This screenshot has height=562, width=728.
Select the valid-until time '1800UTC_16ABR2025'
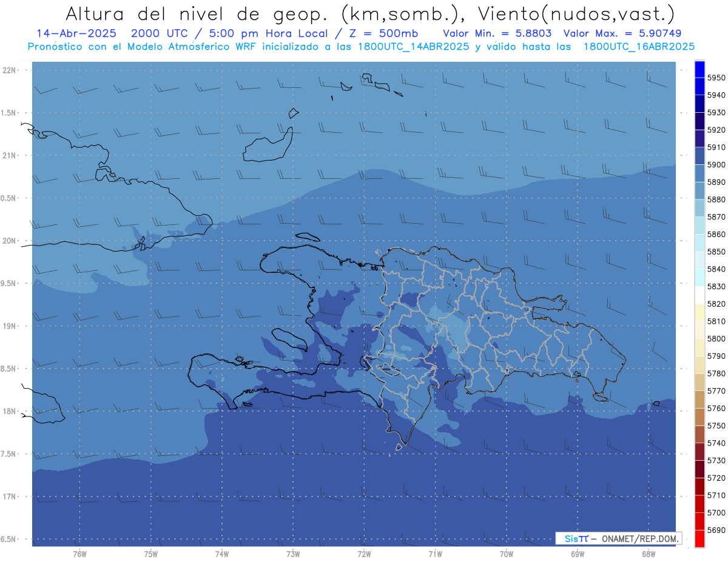click(x=639, y=46)
